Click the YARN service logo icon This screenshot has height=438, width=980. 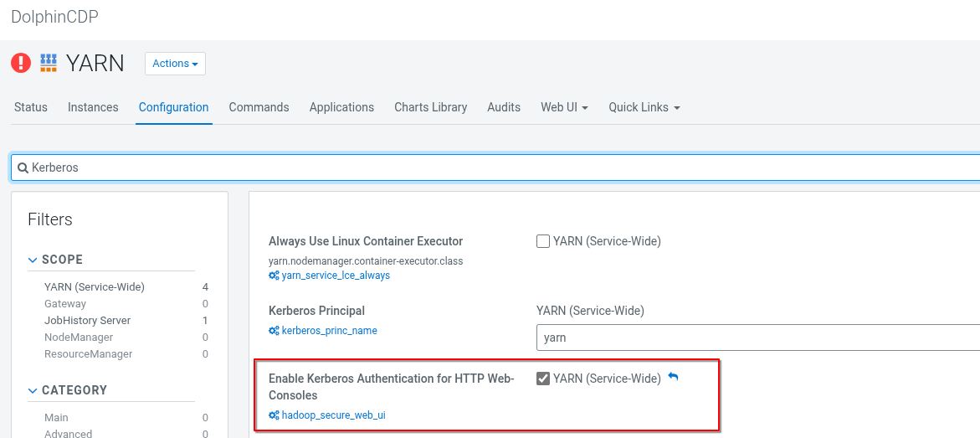point(49,63)
